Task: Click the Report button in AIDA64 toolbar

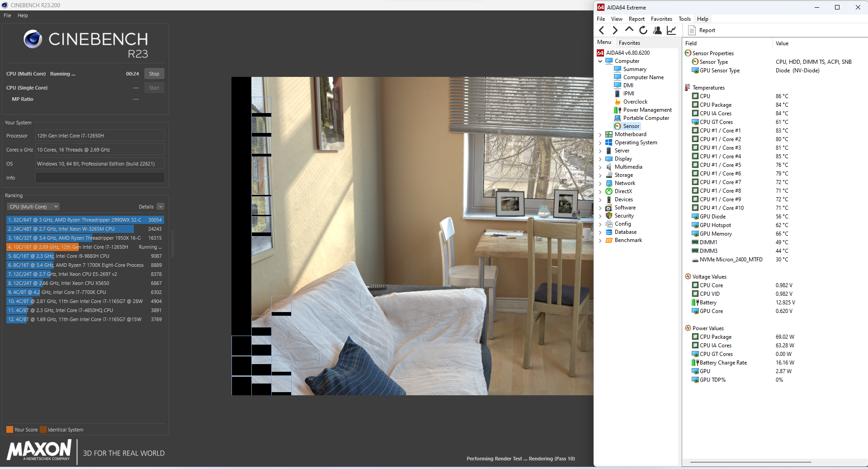Action: [x=702, y=30]
